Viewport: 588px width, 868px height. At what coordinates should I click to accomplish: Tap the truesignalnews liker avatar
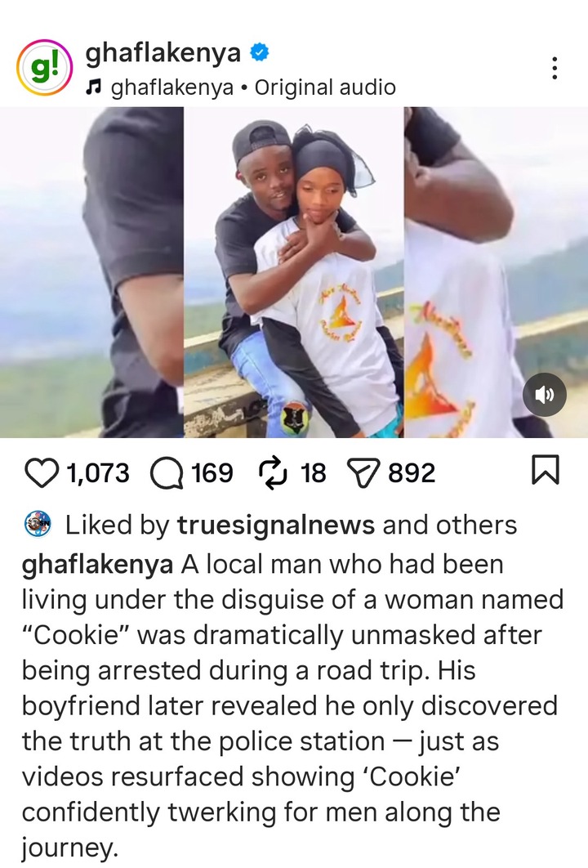pos(38,524)
